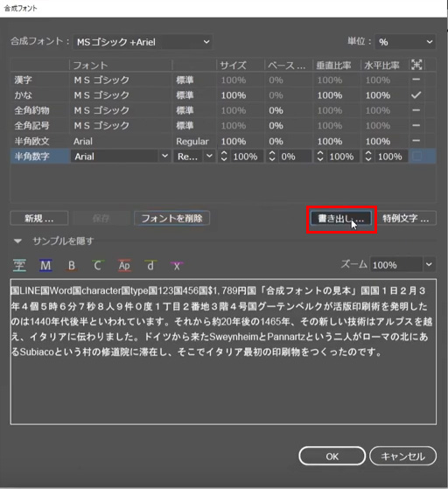Click the 書き出し... export button
The width and height of the screenshot is (448, 489).
click(x=341, y=219)
